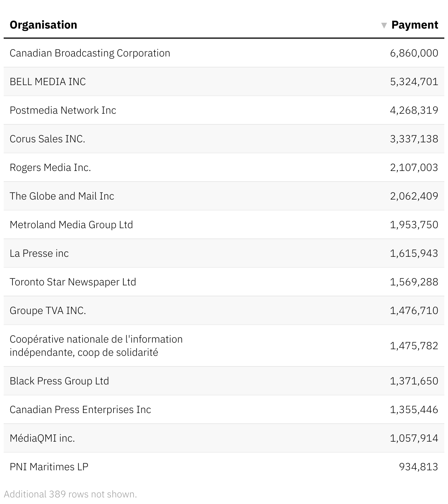Viewport: 448px width, 504px height.
Task: Click the MédiaQMI inc. entry
Action: [x=42, y=438]
